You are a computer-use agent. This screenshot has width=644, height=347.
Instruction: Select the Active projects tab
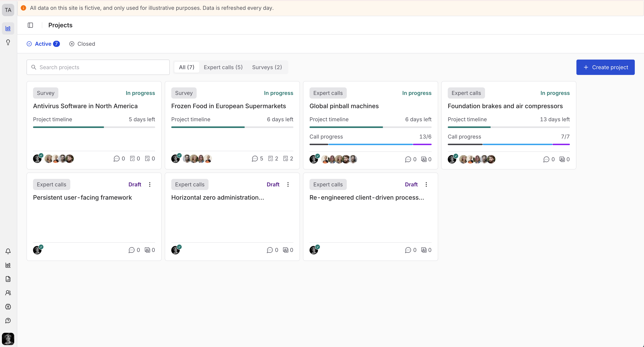[43, 44]
